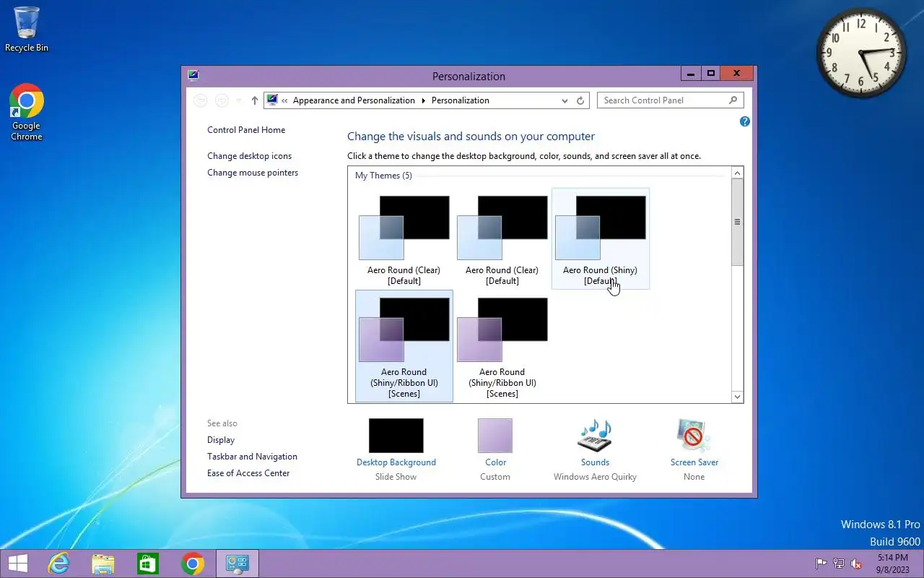The image size is (924, 578).
Task: Click the Windows Aero Quirky text
Action: tap(595, 477)
